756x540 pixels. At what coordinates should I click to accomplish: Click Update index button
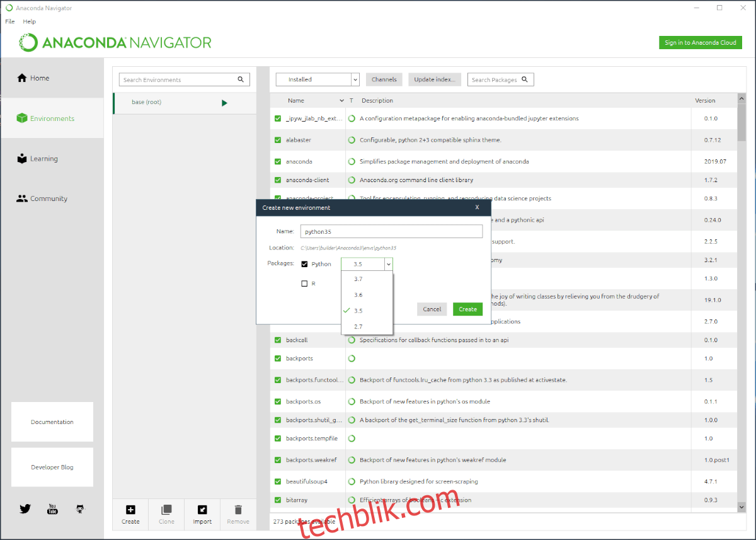click(x=435, y=79)
